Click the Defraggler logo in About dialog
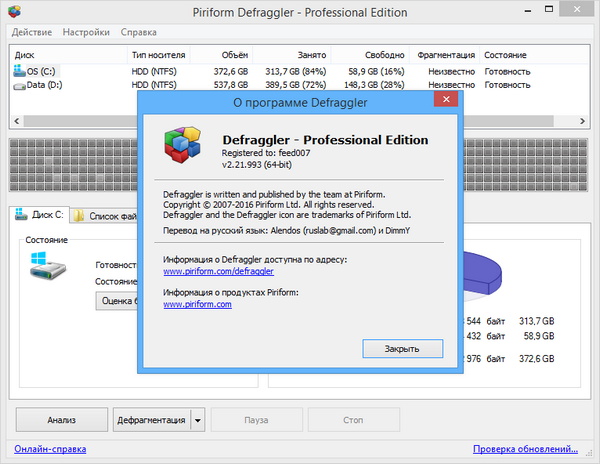 pyautogui.click(x=183, y=146)
